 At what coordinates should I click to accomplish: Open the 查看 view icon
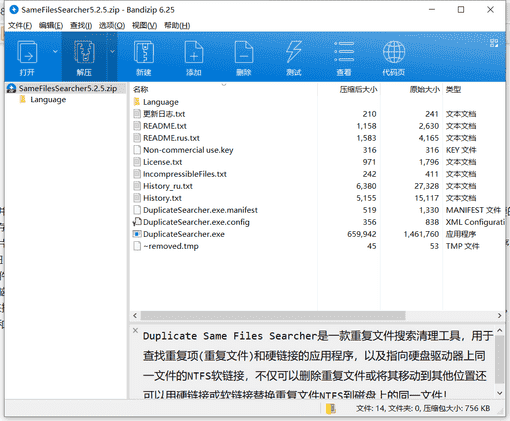coord(344,57)
